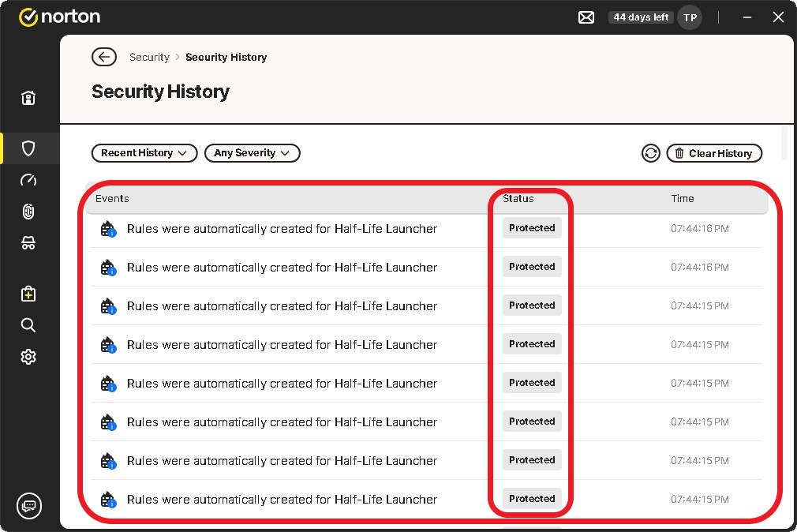This screenshot has height=532, width=797.
Task: Open the Privacy fingerprint sidebar icon
Action: point(28,212)
